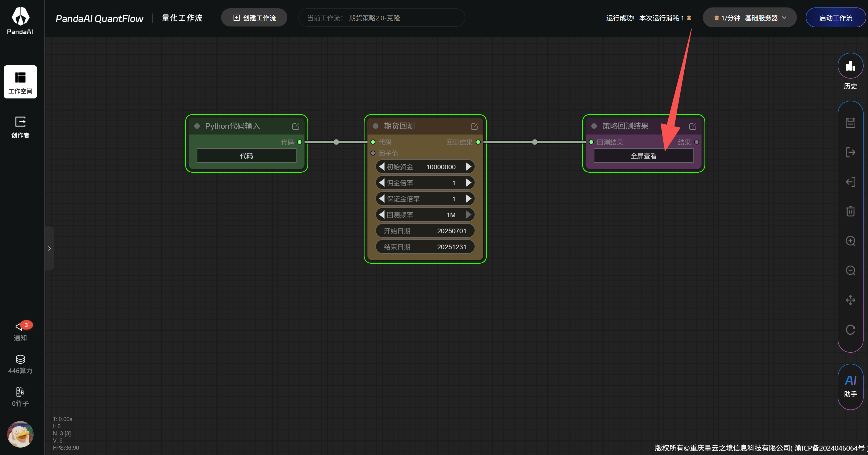Open the user avatar profile
The image size is (868, 455).
click(20, 434)
